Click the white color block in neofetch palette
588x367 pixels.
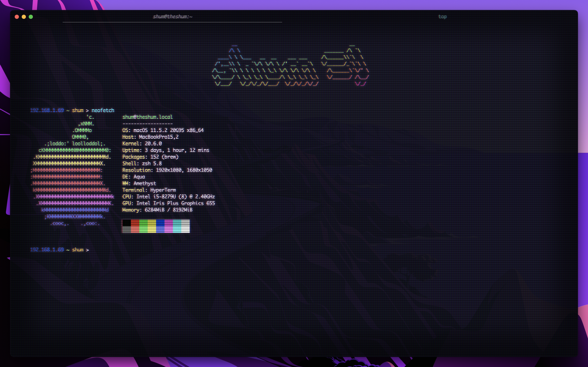tap(185, 223)
